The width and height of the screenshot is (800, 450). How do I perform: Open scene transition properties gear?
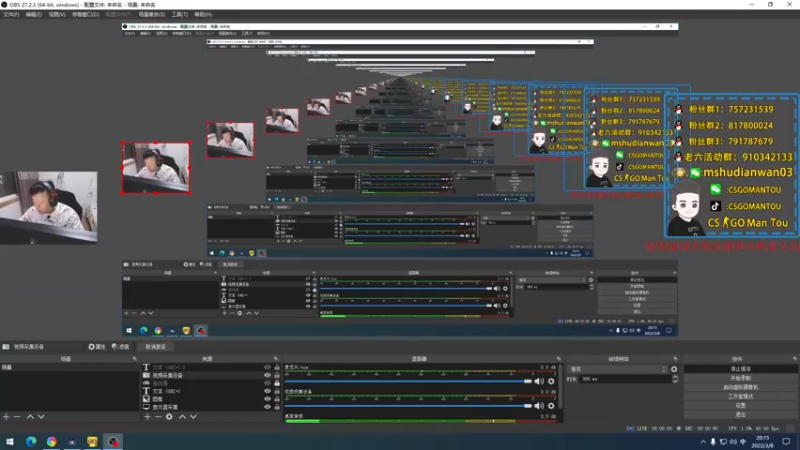pos(674,369)
